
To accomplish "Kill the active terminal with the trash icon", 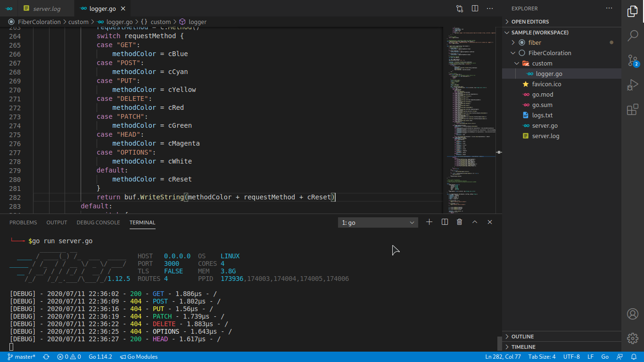I will tap(460, 222).
